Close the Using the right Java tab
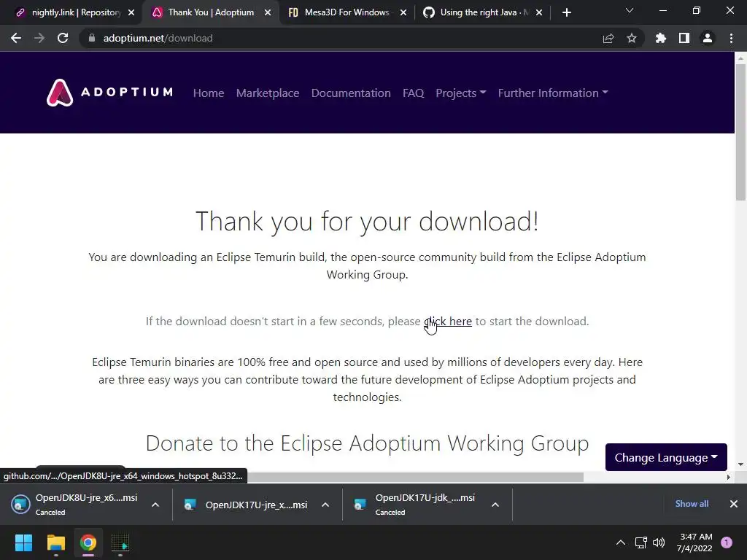The width and height of the screenshot is (747, 560). tap(539, 12)
